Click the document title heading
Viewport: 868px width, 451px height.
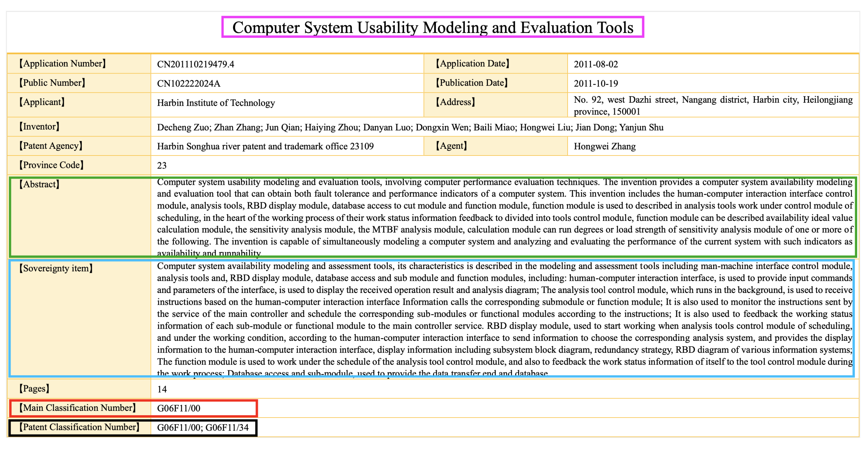(x=433, y=27)
